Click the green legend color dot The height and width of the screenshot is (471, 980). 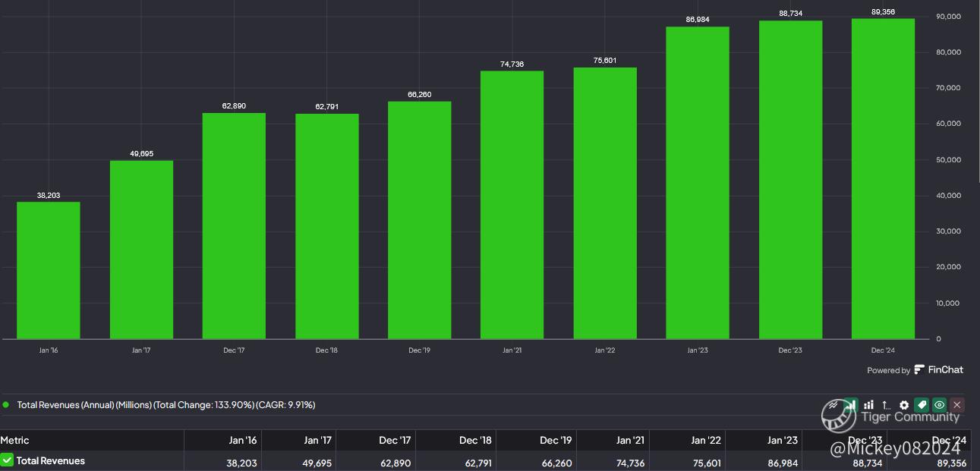tap(6, 405)
